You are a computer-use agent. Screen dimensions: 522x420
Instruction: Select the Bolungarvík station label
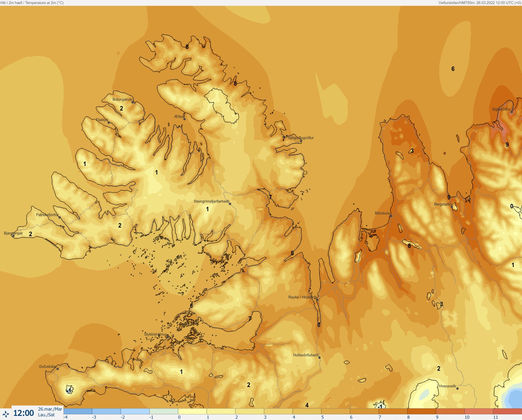122,99
